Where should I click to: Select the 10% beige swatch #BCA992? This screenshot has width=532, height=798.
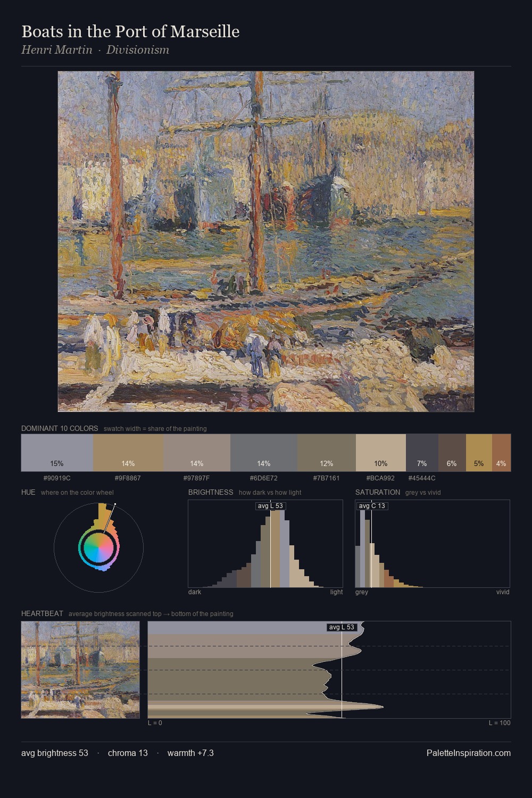[x=381, y=453]
